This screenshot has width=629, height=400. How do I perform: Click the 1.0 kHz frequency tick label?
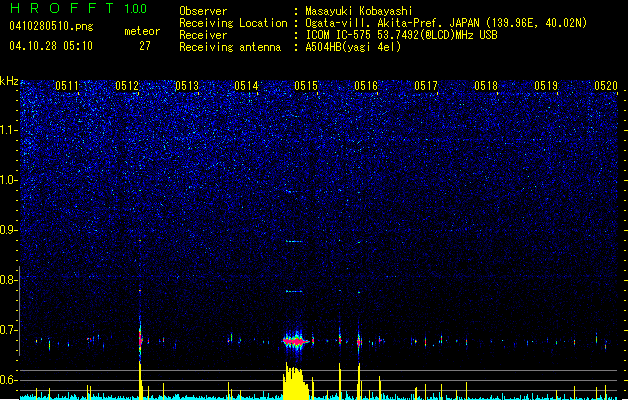(x=8, y=180)
